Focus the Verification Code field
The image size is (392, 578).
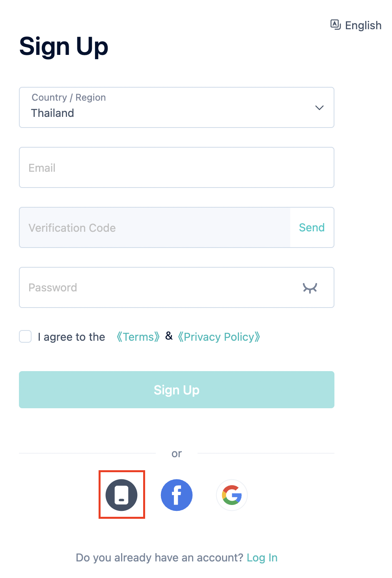155,227
